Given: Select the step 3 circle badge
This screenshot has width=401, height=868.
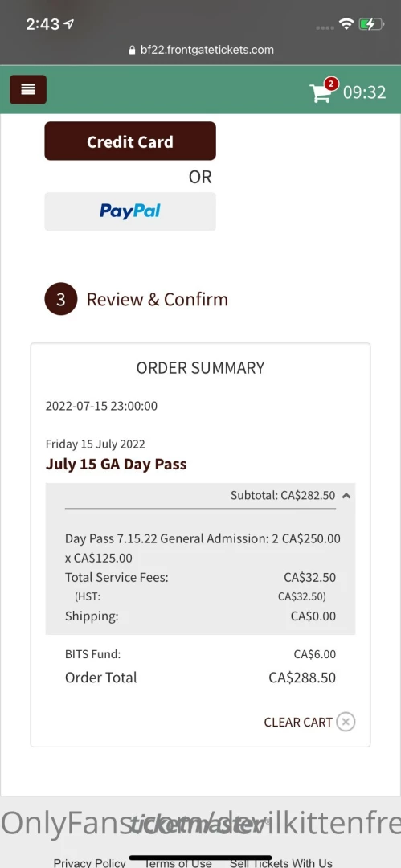Looking at the screenshot, I should click(x=61, y=300).
